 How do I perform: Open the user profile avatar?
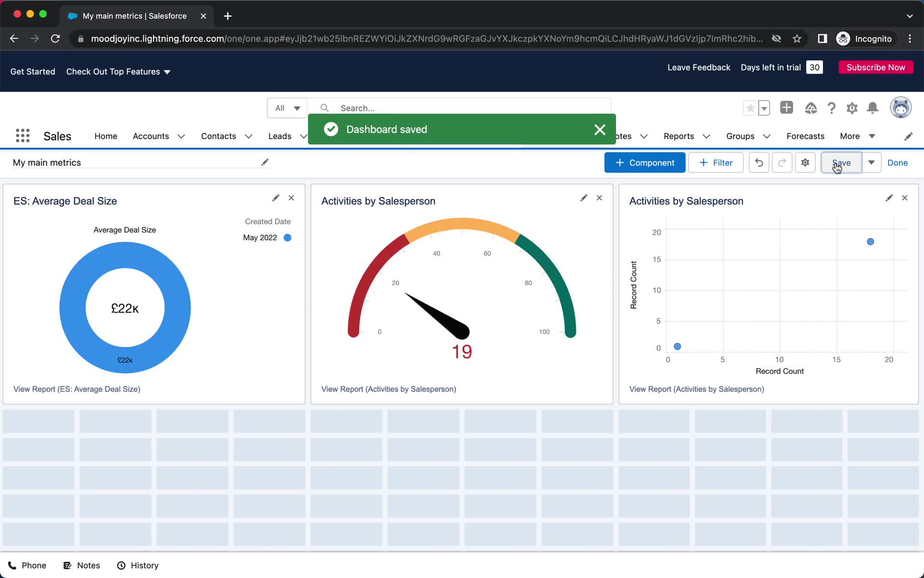[x=900, y=107]
